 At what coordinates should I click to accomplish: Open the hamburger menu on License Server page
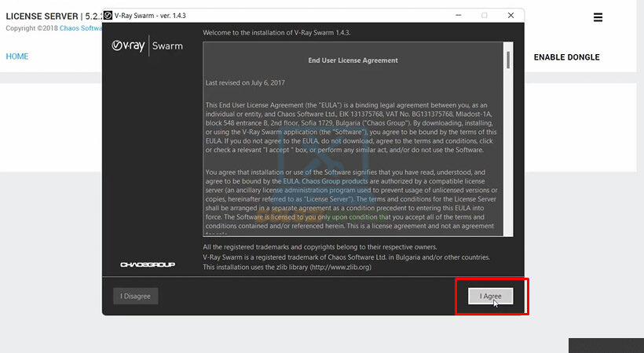point(598,17)
